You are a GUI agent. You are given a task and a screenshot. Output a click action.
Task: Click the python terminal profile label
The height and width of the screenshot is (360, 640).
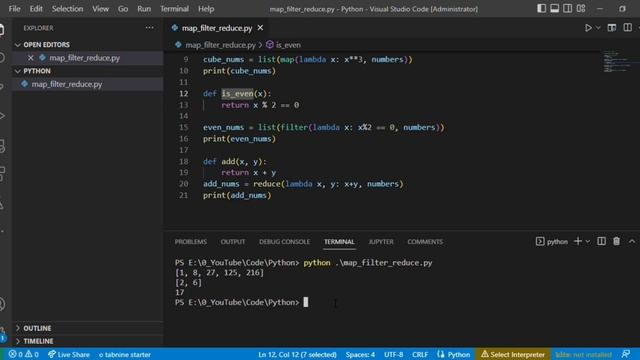(552, 242)
